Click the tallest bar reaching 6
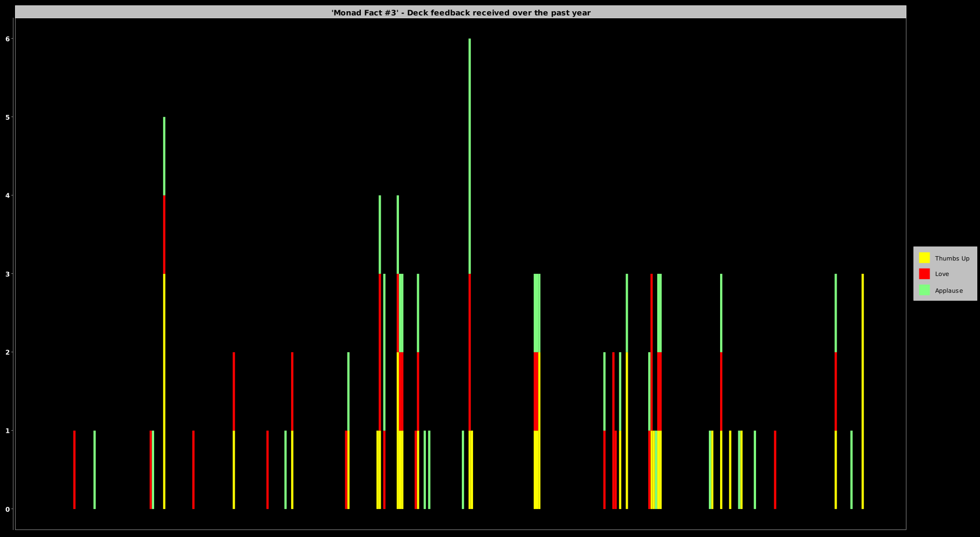The width and height of the screenshot is (980, 537). click(x=469, y=274)
